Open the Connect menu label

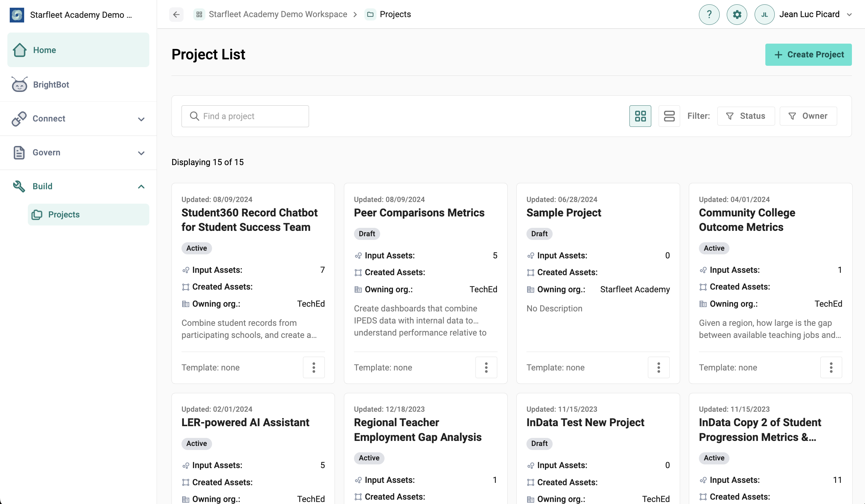point(49,118)
